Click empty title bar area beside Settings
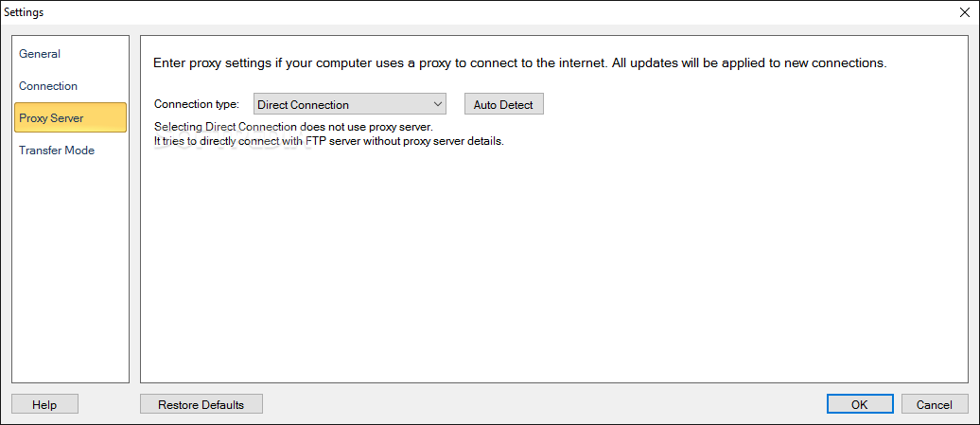 tap(473, 12)
